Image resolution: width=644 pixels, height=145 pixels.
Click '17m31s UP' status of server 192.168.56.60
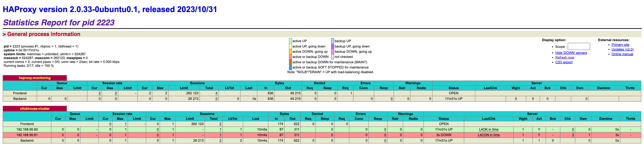444,130
